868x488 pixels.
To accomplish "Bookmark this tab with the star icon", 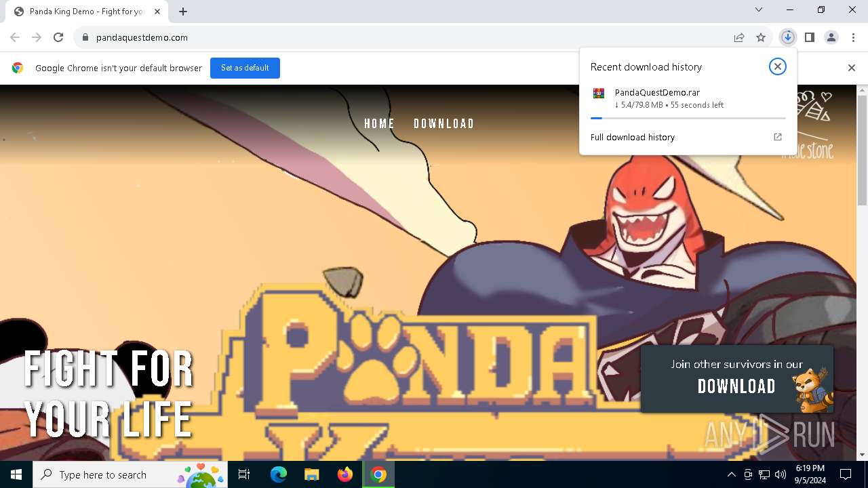I will [x=761, y=37].
